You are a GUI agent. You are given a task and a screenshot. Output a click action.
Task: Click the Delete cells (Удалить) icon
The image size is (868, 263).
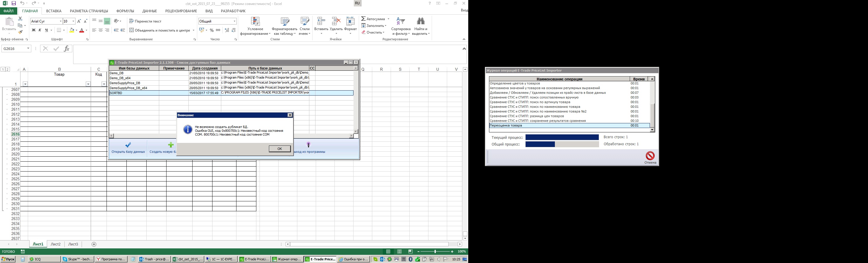pyautogui.click(x=336, y=22)
